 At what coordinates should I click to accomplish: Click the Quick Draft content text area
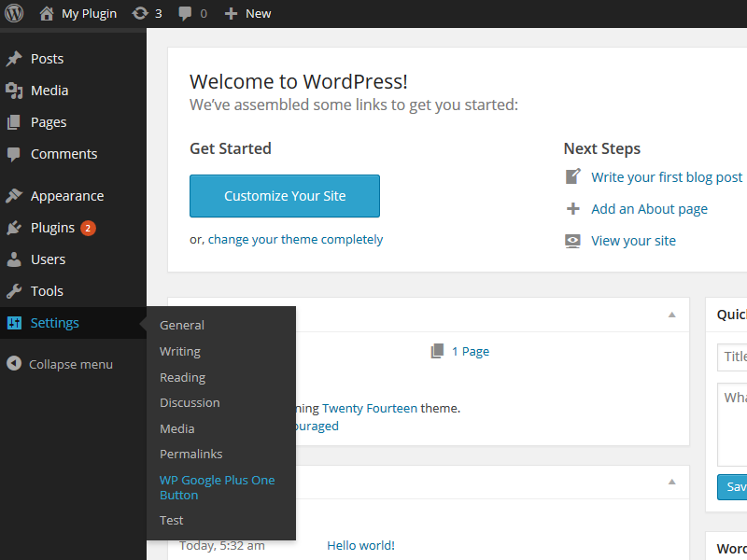tap(732, 425)
